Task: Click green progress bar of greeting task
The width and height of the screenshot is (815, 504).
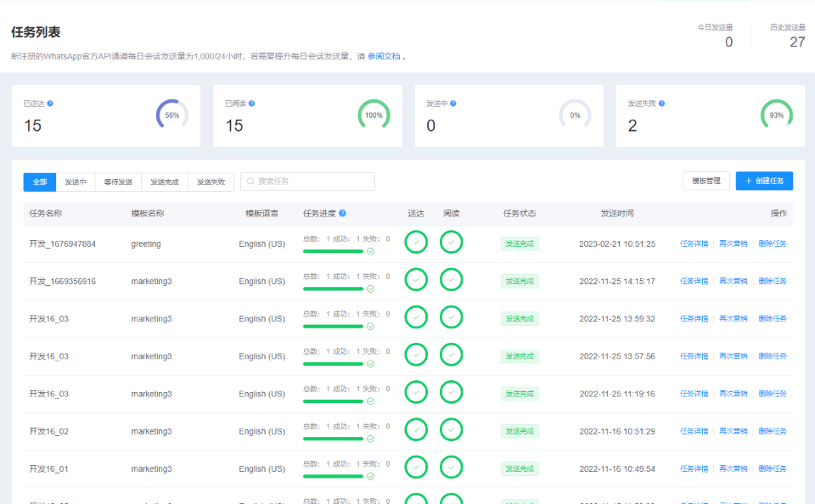Action: [x=333, y=251]
